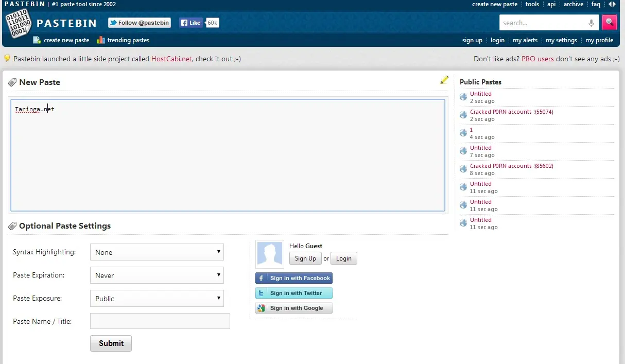Click the Sign Up button near Guest
Screen dimensions: 625x364
[305, 258]
